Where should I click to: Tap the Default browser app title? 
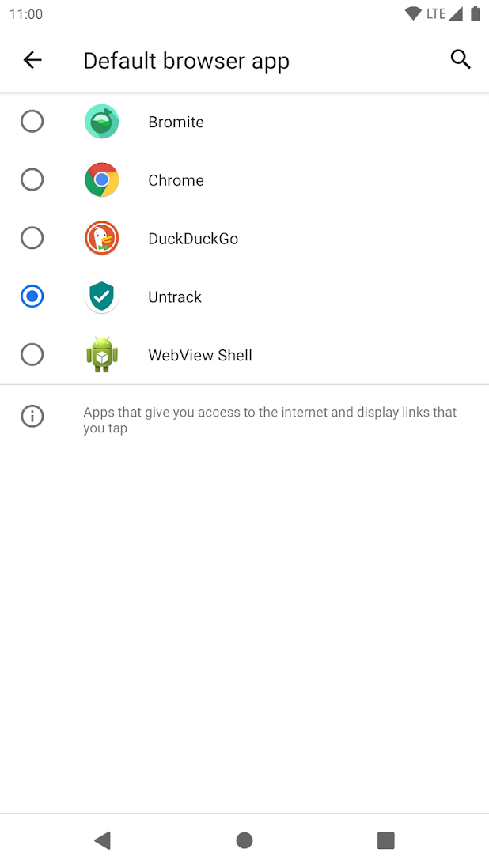coord(186,59)
